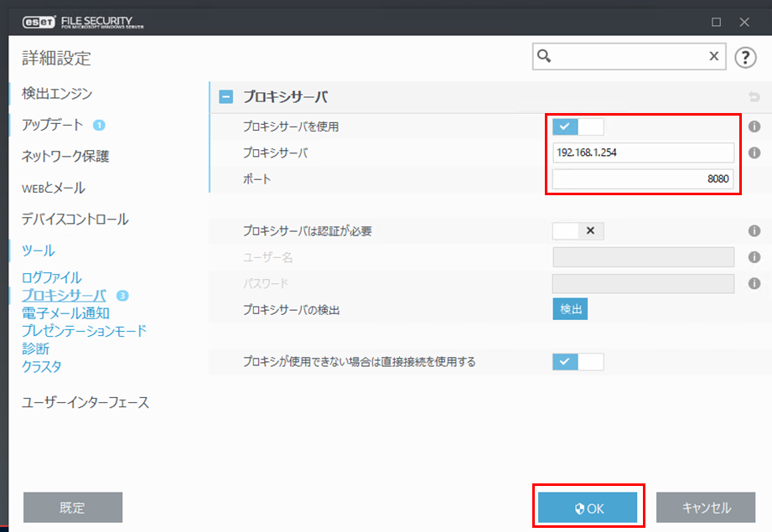Clear search with the X icon
This screenshot has width=772, height=532.
click(x=714, y=56)
